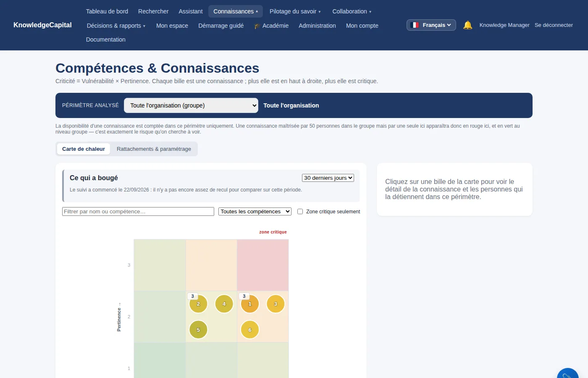Open the Français language selector
This screenshot has height=378, width=588.
(x=431, y=25)
